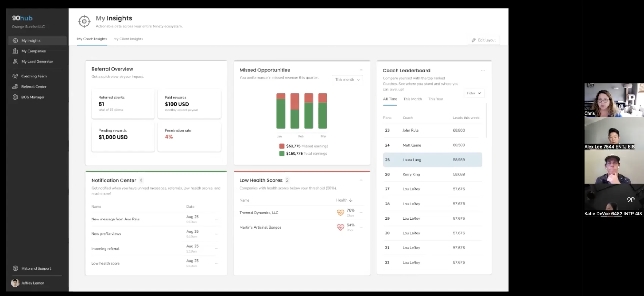Open the leaderboard Filter dropdown
Screen dimensions: 644x296
[474, 93]
